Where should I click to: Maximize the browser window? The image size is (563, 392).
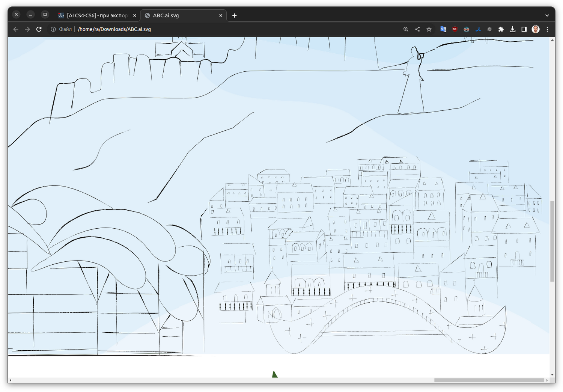pyautogui.click(x=45, y=15)
